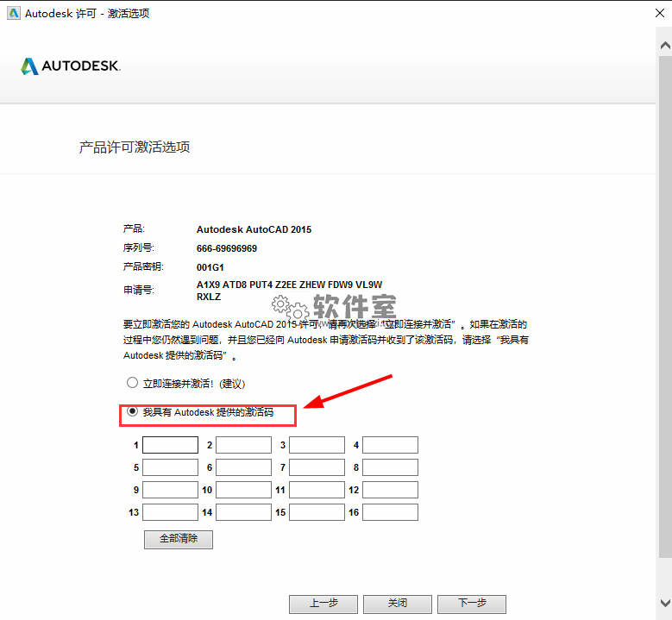Click activation code field 14
672x620 pixels.
pyautogui.click(x=243, y=512)
